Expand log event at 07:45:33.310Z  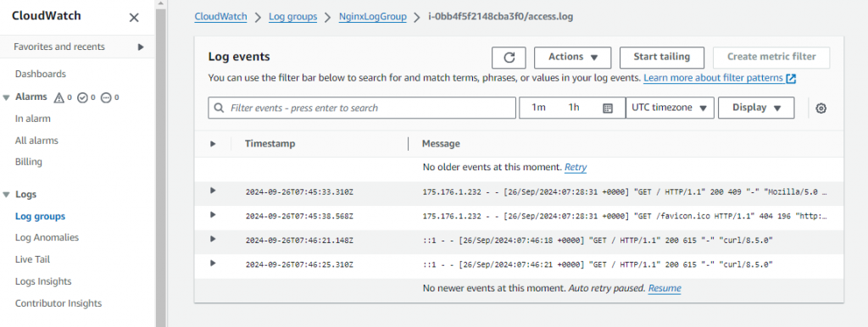[213, 191]
